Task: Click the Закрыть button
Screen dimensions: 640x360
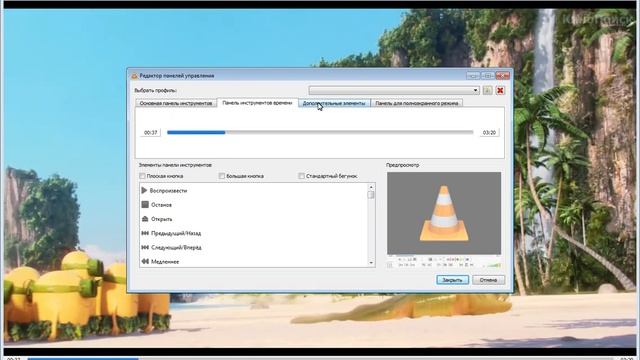Action: point(452,280)
